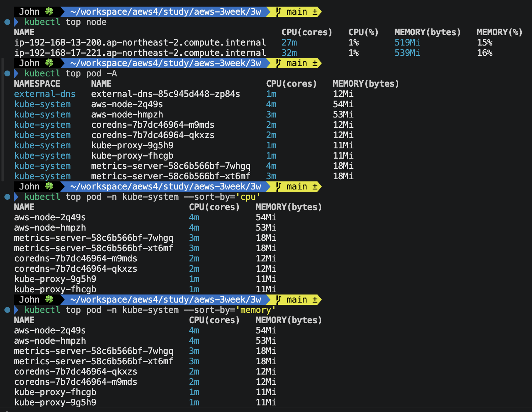Click node name ip-192-168-13-200.ap-northeast-2.compute.internal
This screenshot has width=532, height=412.
click(140, 43)
